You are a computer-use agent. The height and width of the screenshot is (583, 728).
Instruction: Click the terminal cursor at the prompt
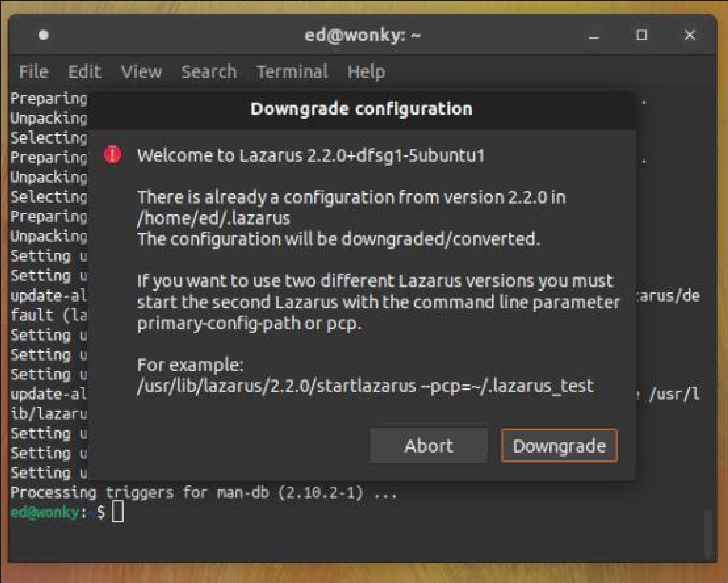click(118, 512)
